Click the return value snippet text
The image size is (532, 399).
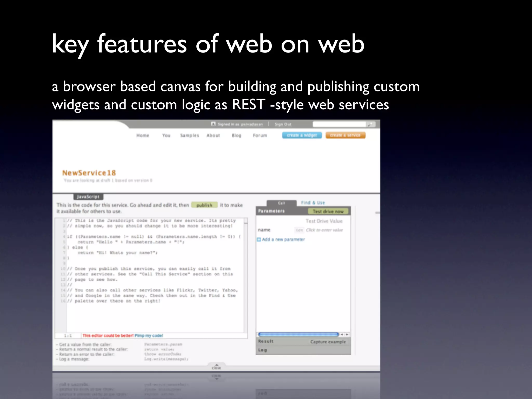[159, 349]
